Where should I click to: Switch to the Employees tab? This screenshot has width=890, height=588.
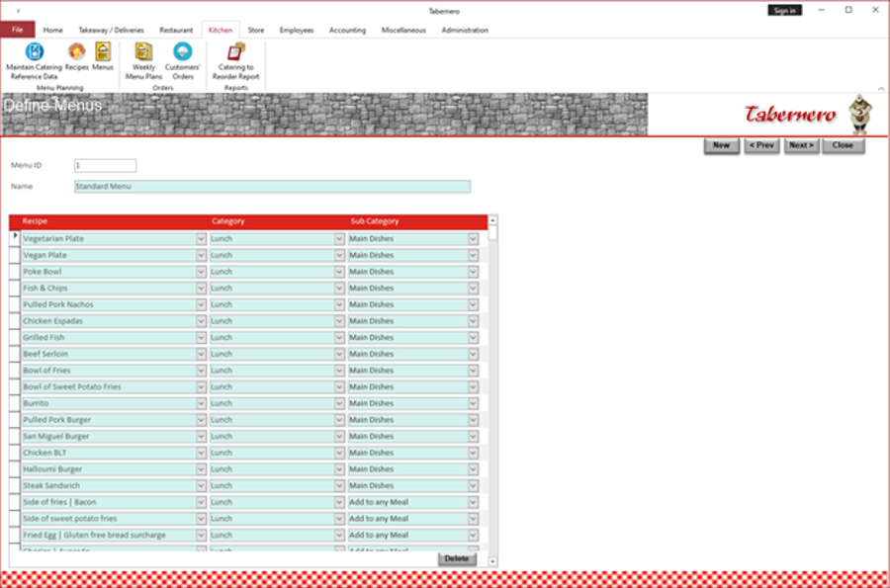click(x=297, y=30)
